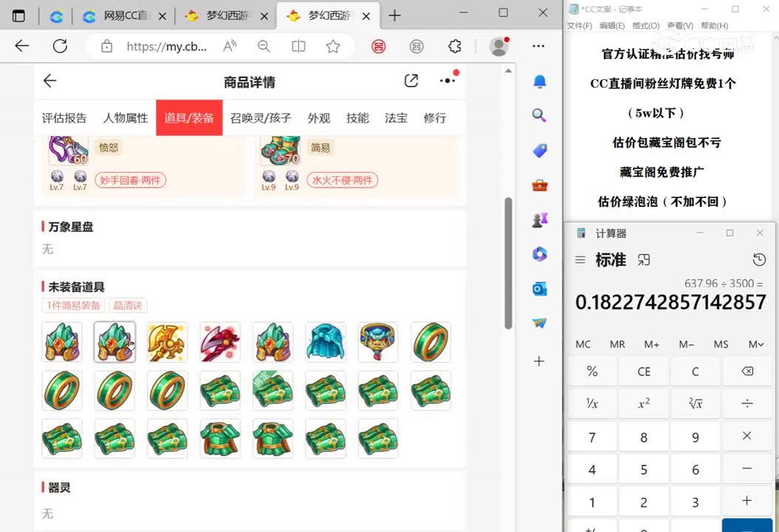The width and height of the screenshot is (779, 532).
Task: Add page to favorites with star icon
Action: pos(333,47)
